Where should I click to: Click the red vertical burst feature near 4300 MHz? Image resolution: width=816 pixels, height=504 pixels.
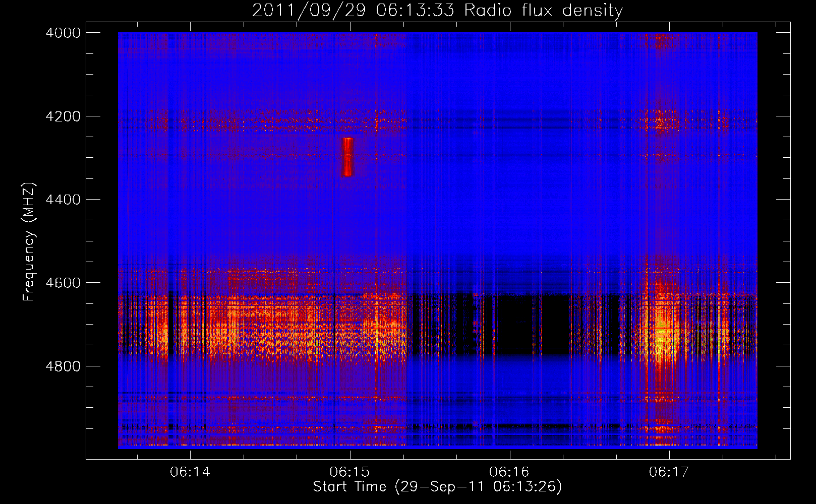[x=348, y=157]
